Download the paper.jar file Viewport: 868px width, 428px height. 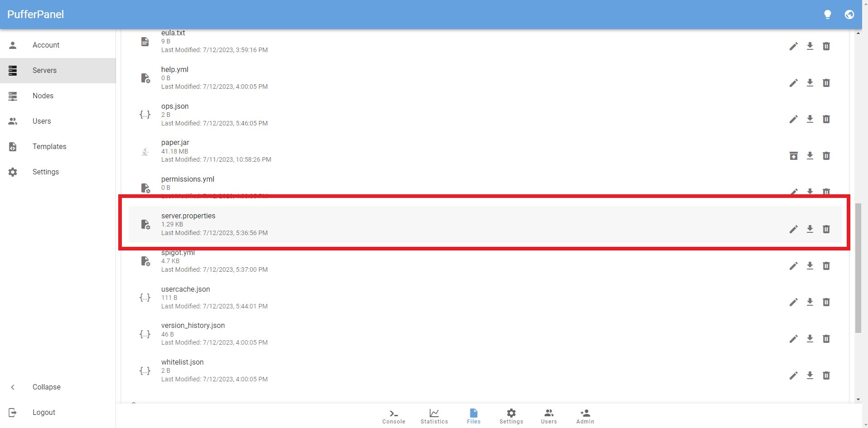810,156
